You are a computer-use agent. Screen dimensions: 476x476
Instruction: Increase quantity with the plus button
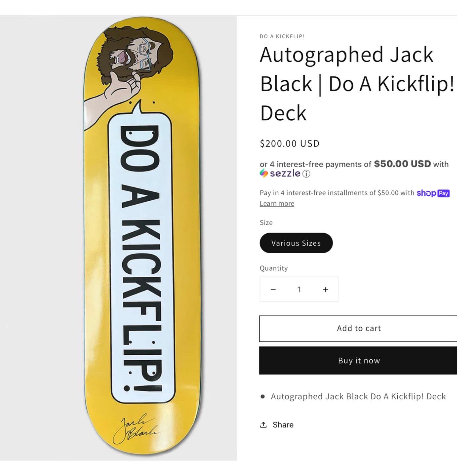pos(326,290)
